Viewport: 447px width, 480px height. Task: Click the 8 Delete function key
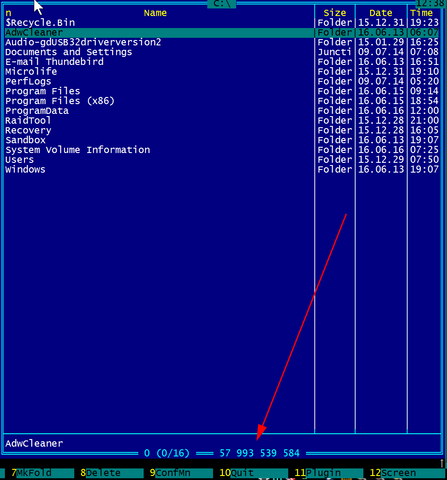pyautogui.click(x=111, y=473)
